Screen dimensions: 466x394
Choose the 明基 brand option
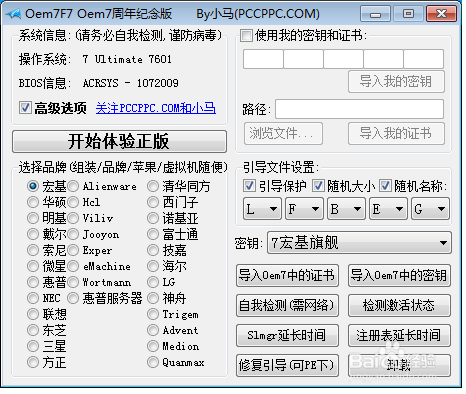click(33, 218)
